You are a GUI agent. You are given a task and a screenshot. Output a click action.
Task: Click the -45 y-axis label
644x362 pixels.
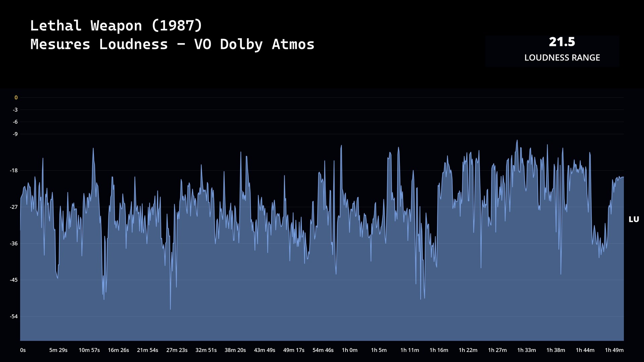point(14,280)
